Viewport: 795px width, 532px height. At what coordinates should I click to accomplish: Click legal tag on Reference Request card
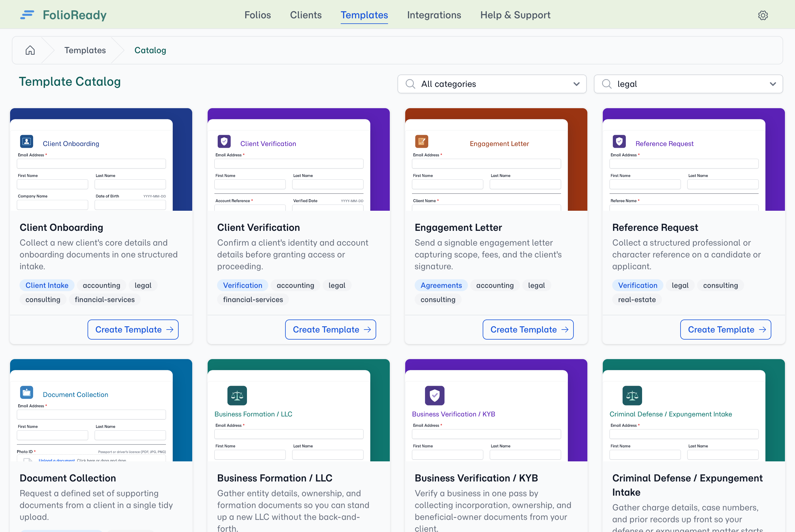click(680, 285)
